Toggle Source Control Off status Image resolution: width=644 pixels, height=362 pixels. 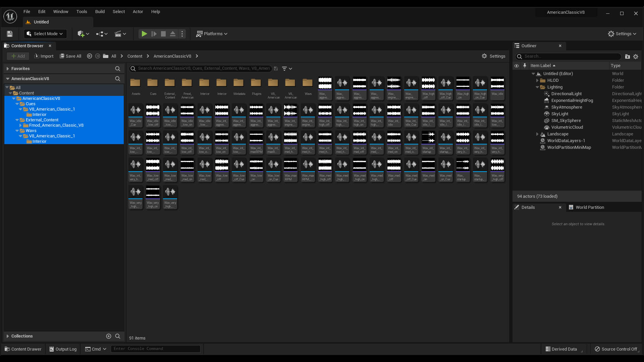tap(616, 349)
